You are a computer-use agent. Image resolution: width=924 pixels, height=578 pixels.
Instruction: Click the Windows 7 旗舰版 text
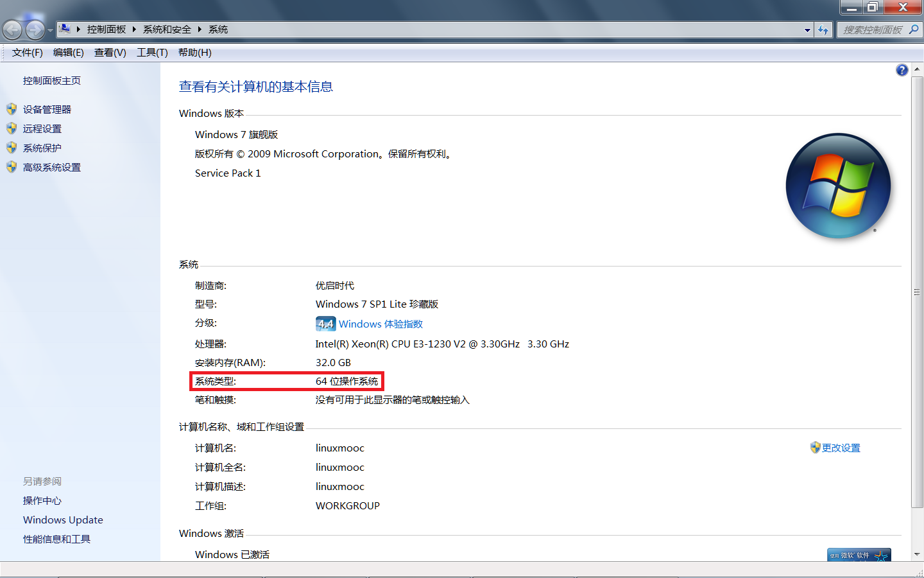[236, 135]
